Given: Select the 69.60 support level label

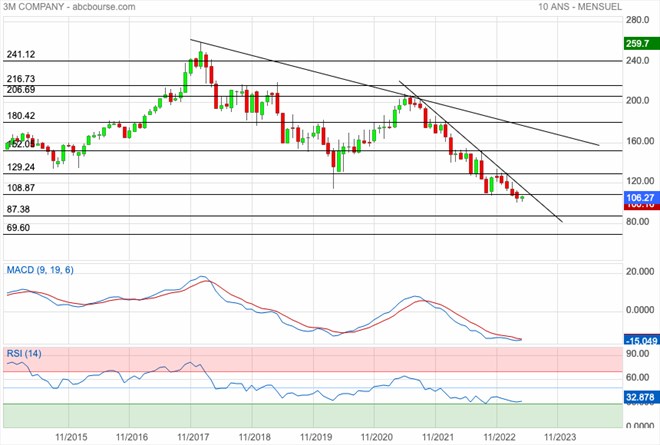Looking at the screenshot, I should click(x=18, y=228).
